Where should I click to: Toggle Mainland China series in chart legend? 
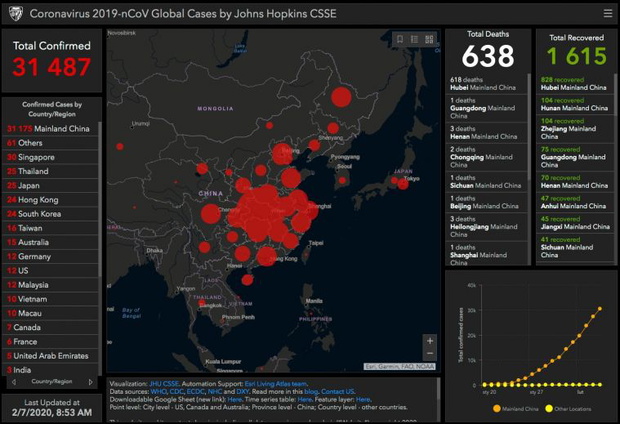click(516, 409)
